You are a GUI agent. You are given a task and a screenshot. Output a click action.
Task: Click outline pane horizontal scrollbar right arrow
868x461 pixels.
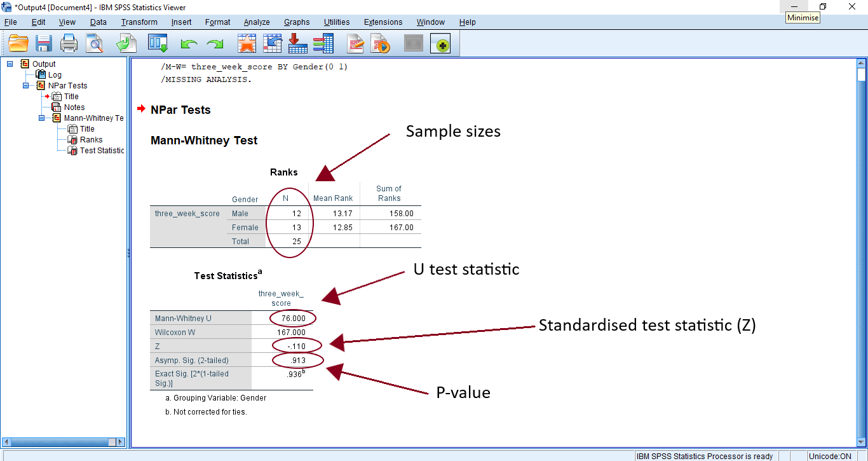point(121,442)
